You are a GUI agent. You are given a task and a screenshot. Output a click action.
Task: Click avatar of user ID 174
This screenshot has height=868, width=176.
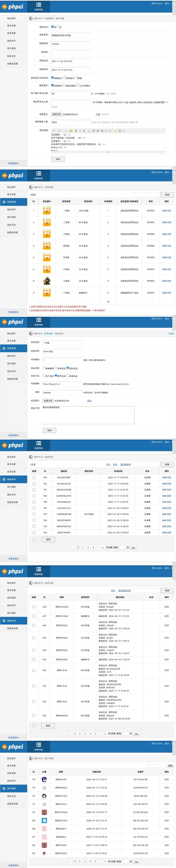pos(44,779)
